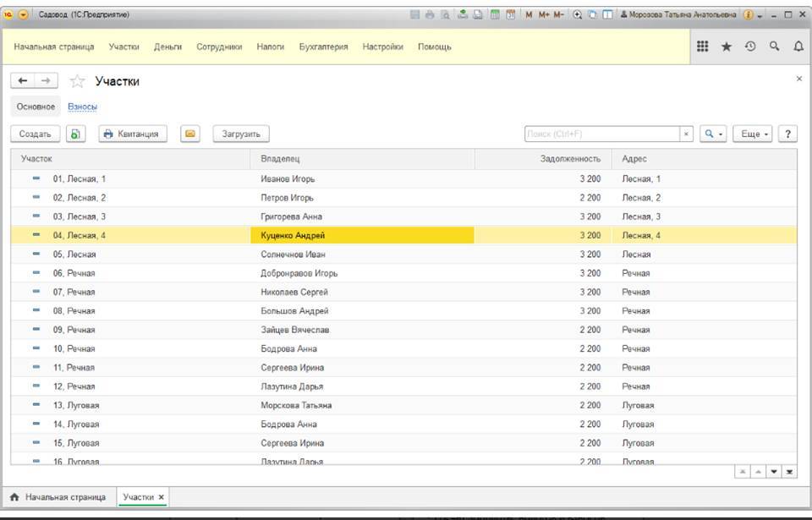The width and height of the screenshot is (812, 520).
Task: Open the Взносы link
Action: pos(82,107)
